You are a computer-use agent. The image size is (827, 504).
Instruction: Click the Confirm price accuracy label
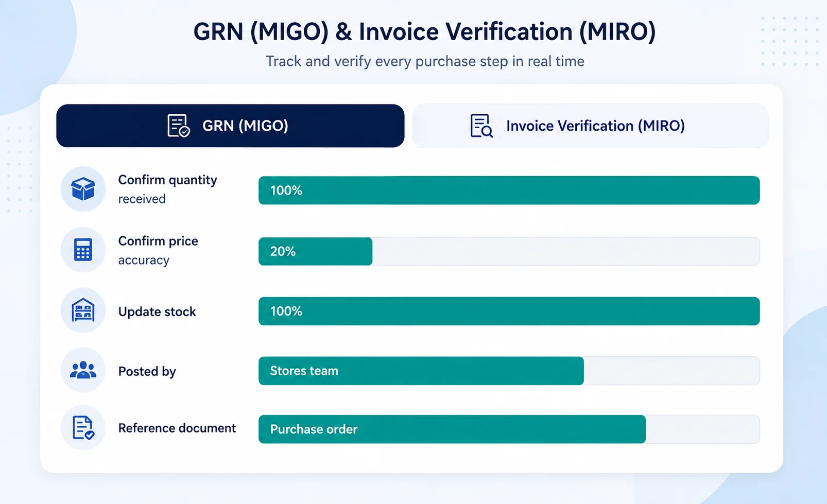pyautogui.click(x=158, y=250)
